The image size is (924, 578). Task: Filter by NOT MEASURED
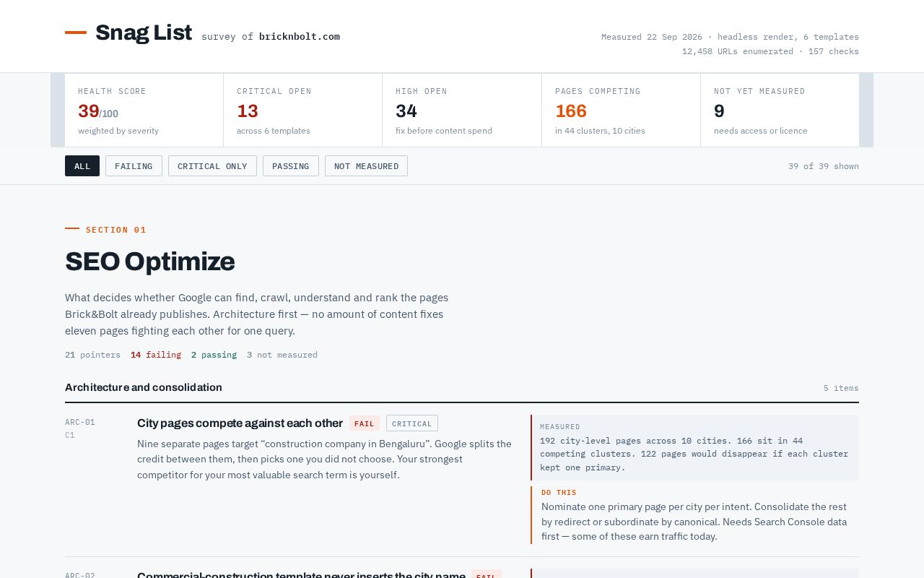pos(366,166)
